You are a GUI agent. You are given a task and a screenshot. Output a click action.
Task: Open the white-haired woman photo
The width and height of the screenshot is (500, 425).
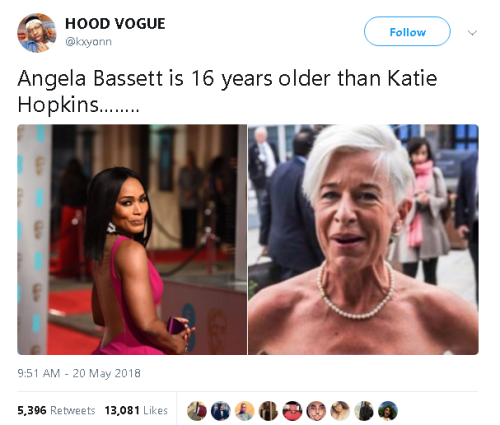pos(363,239)
